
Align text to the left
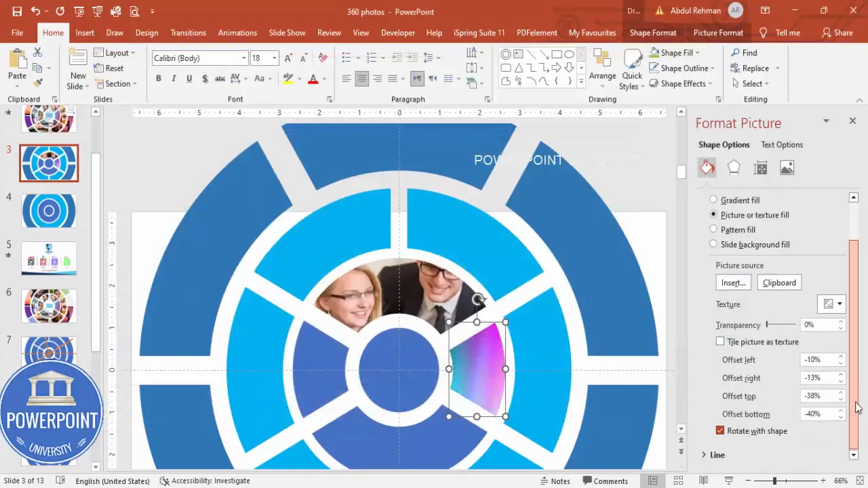click(347, 79)
